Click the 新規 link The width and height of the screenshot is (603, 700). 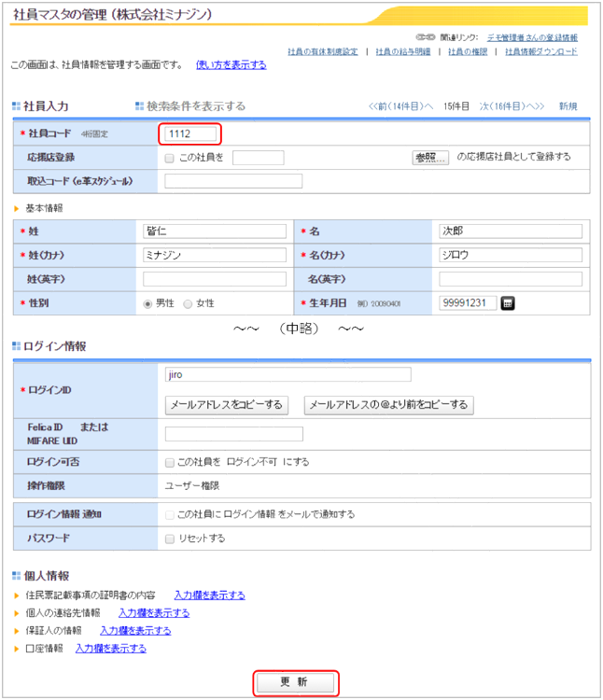pos(568,106)
